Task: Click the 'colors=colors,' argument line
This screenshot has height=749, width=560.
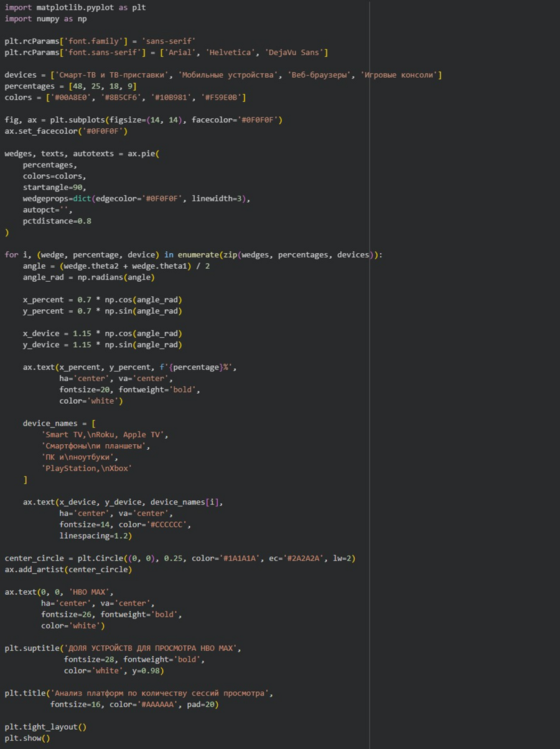Action: pyautogui.click(x=55, y=176)
